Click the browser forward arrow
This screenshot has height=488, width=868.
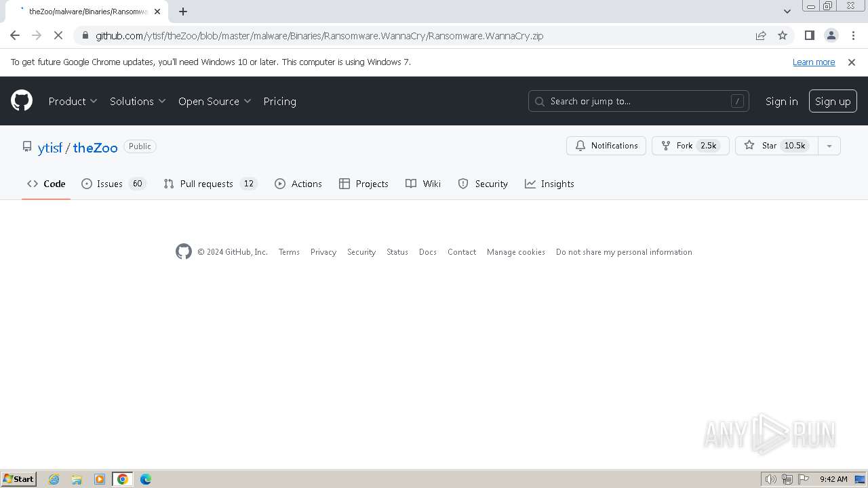coord(37,35)
